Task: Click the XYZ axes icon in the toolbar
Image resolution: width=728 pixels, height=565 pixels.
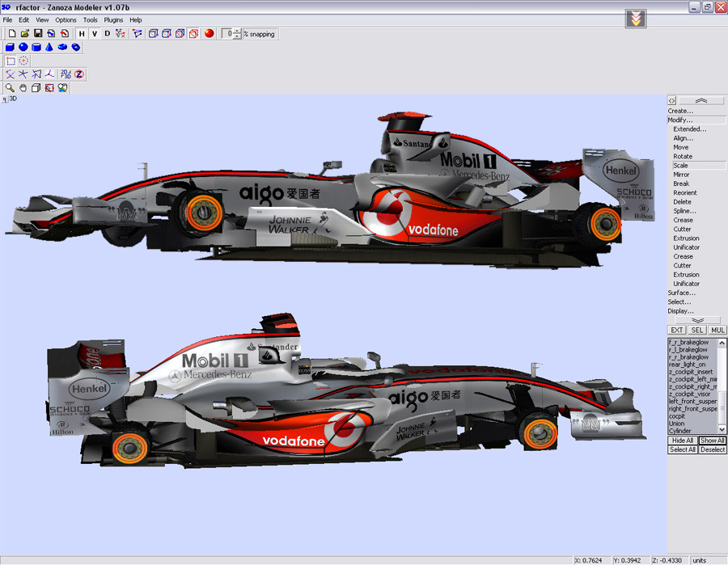Action: point(121,33)
